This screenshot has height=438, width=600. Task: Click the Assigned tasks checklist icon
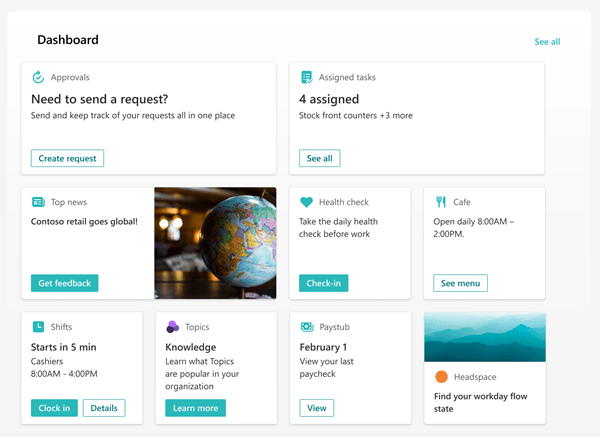pyautogui.click(x=307, y=77)
